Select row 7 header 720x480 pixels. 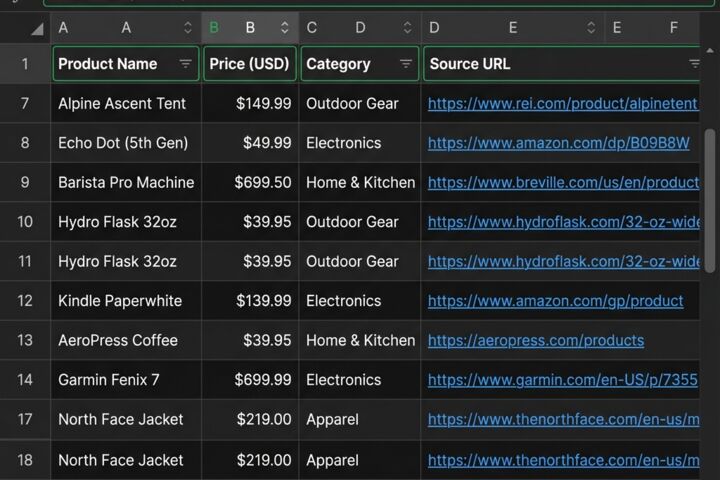25,103
